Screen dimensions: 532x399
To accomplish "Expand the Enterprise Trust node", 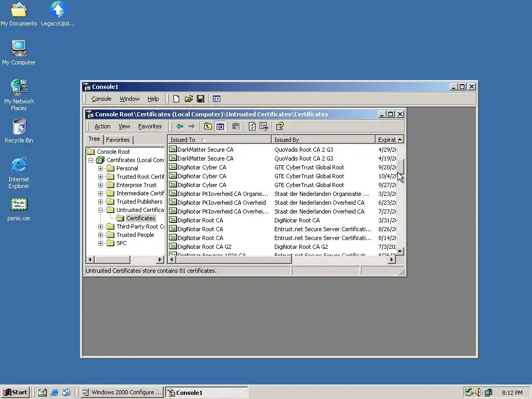I will pos(100,185).
